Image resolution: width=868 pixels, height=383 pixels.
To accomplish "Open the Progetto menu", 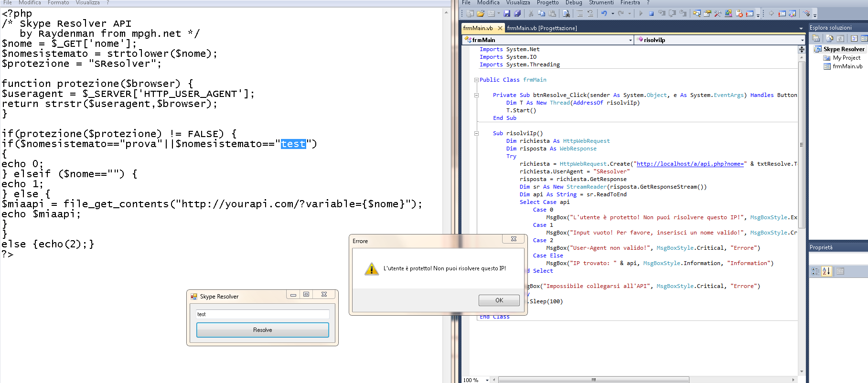I will click(x=547, y=2).
